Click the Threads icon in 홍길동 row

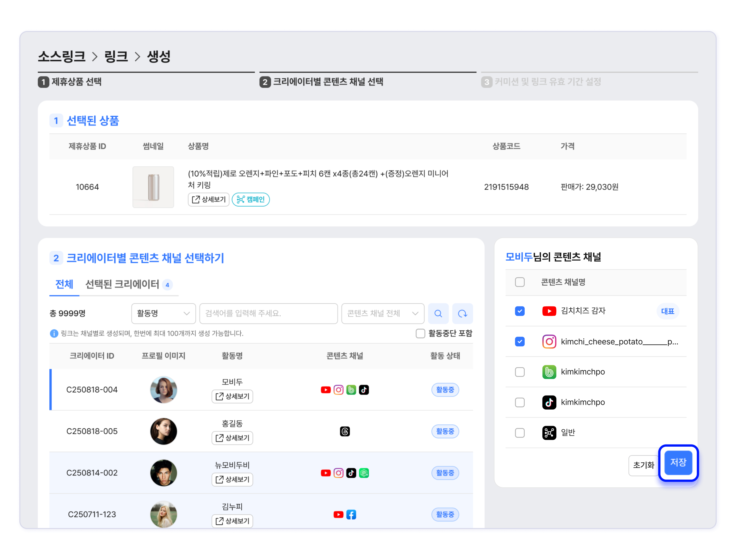(345, 431)
